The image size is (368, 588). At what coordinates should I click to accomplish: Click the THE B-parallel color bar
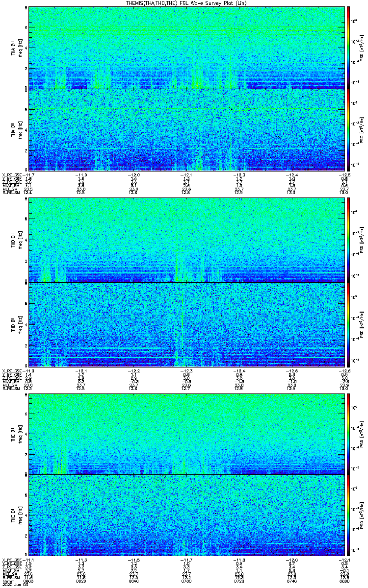[349, 515]
